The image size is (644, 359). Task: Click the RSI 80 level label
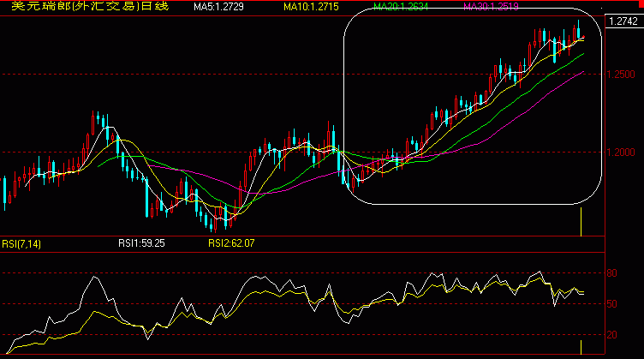(x=611, y=273)
